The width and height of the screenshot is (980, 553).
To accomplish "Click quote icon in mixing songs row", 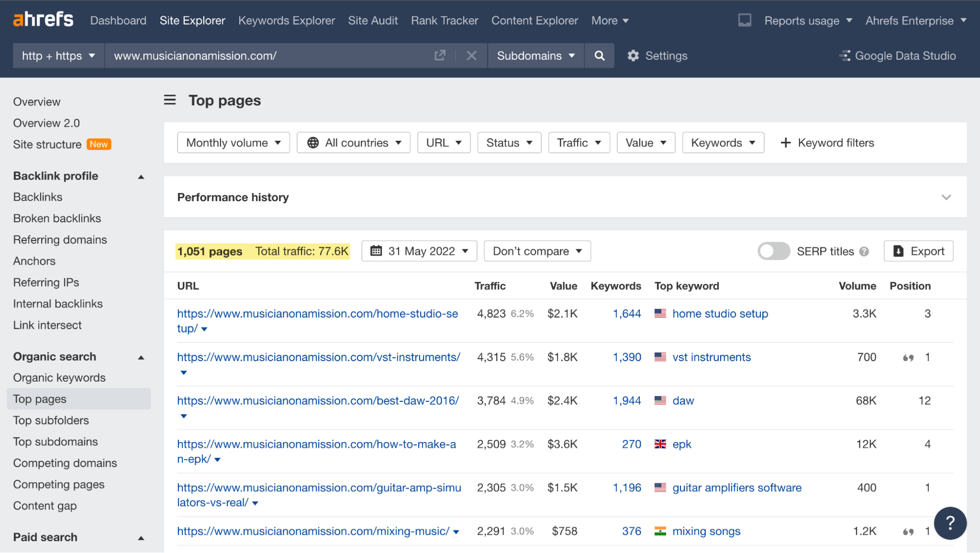I will click(908, 531).
